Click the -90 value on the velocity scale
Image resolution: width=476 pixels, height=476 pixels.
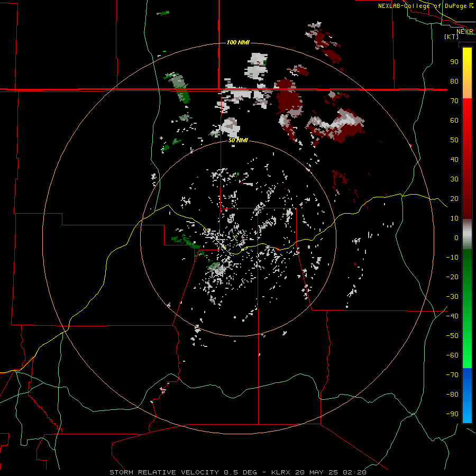452,414
